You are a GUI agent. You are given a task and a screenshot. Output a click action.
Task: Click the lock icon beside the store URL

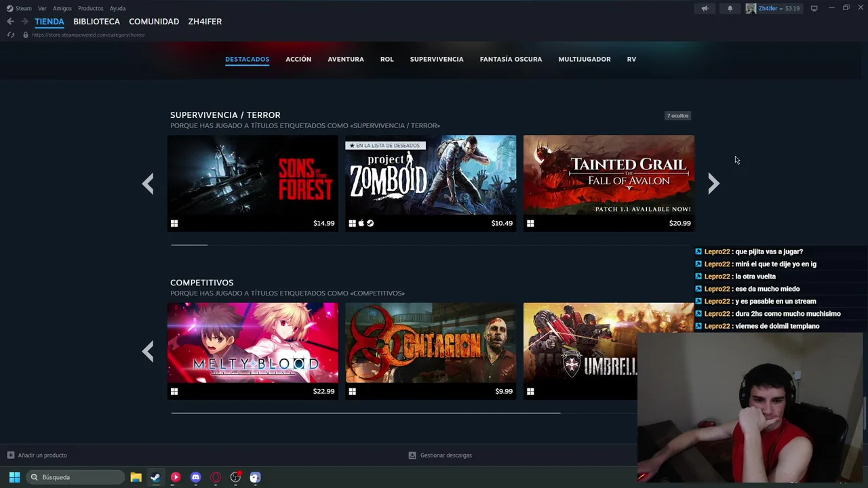click(26, 35)
